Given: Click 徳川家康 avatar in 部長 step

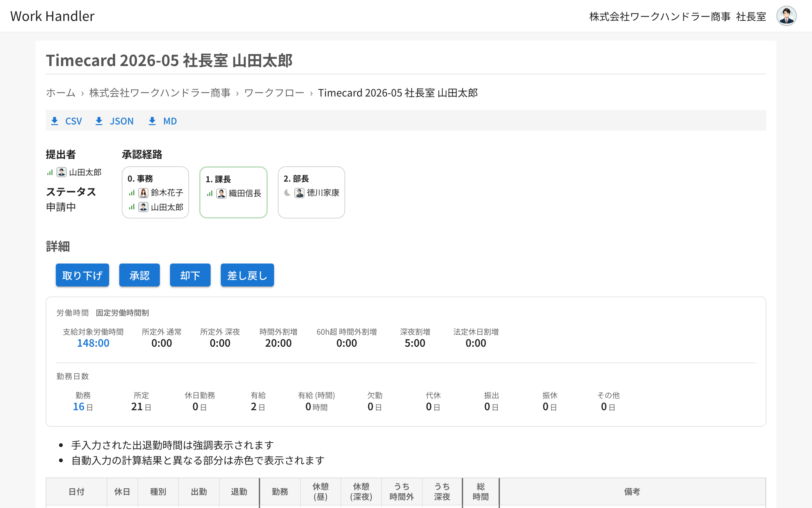Looking at the screenshot, I should point(299,193).
